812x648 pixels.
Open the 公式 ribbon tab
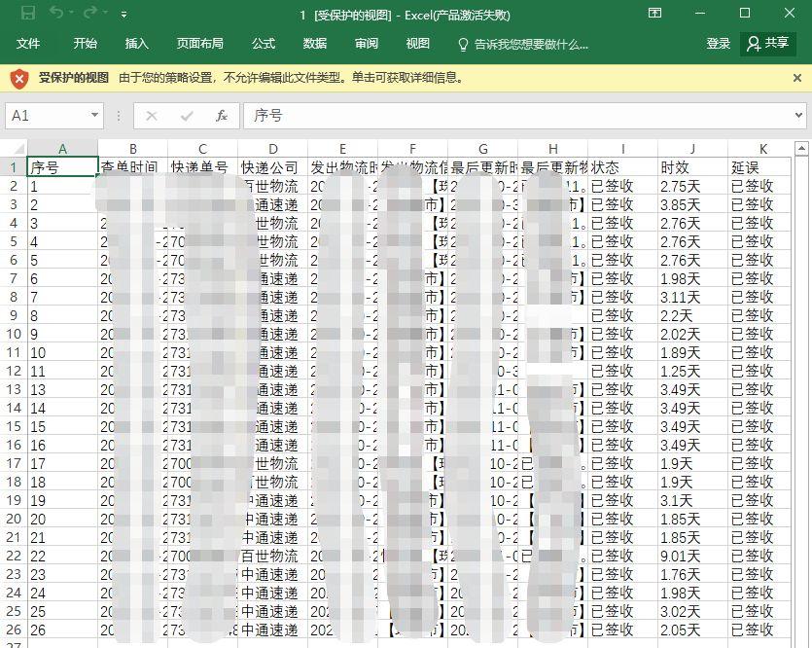tap(264, 44)
